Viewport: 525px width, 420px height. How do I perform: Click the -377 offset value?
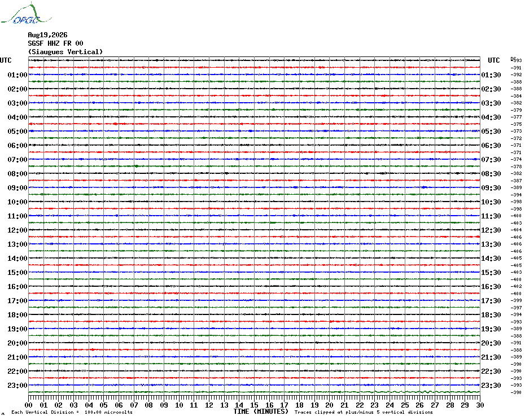tap(517, 117)
